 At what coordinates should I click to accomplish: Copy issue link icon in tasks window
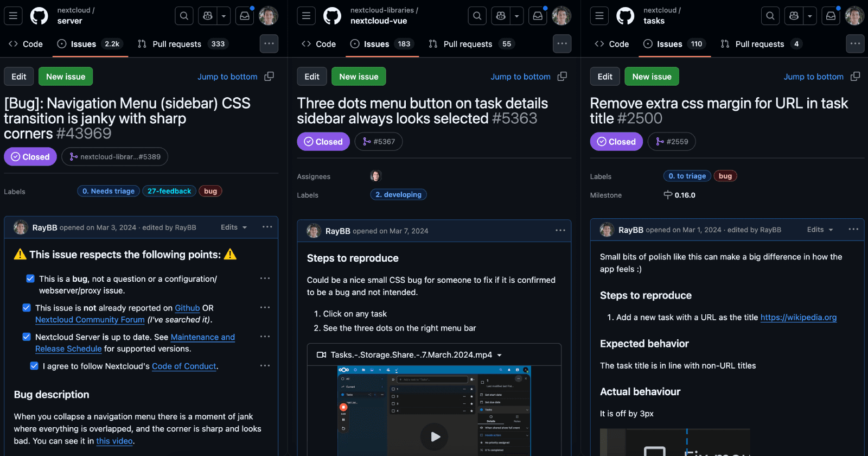(855, 77)
